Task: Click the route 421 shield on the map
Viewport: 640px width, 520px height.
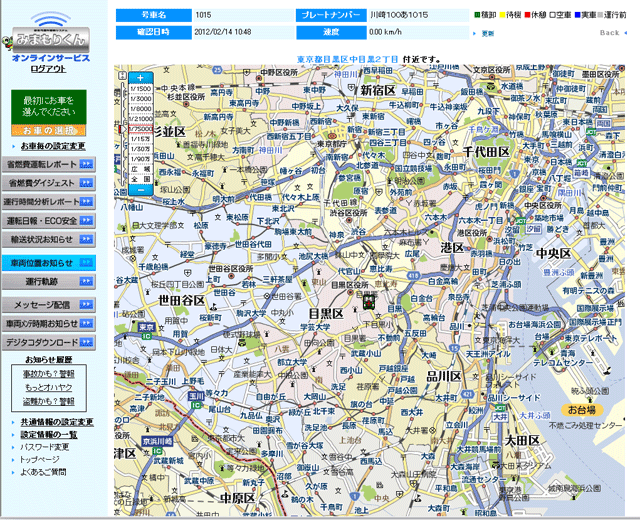Action: [x=468, y=394]
